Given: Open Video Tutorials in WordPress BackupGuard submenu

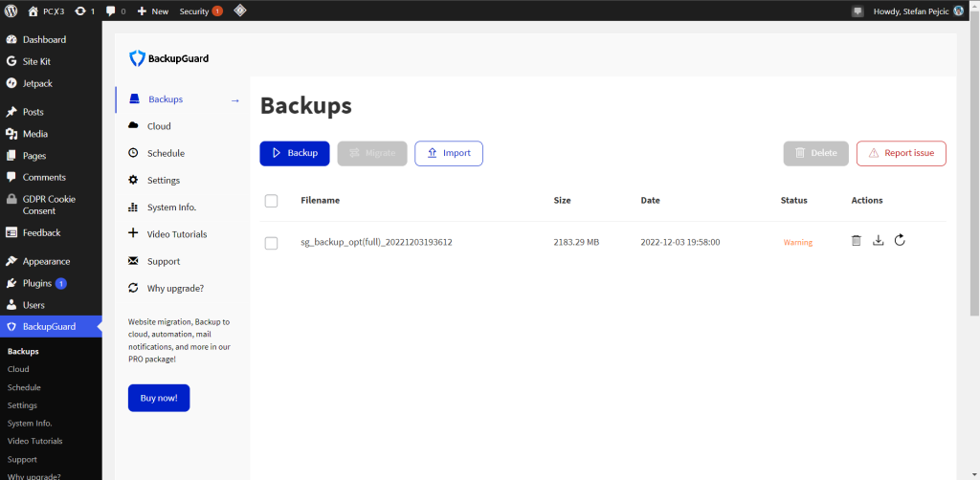Looking at the screenshot, I should (x=35, y=441).
